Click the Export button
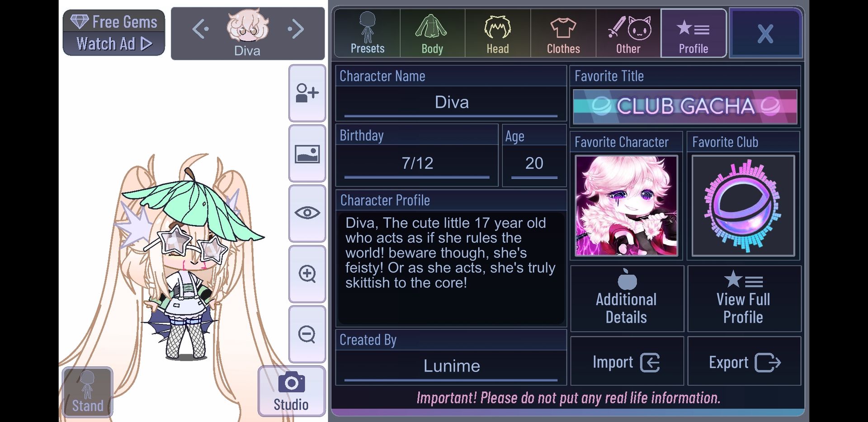 click(744, 361)
